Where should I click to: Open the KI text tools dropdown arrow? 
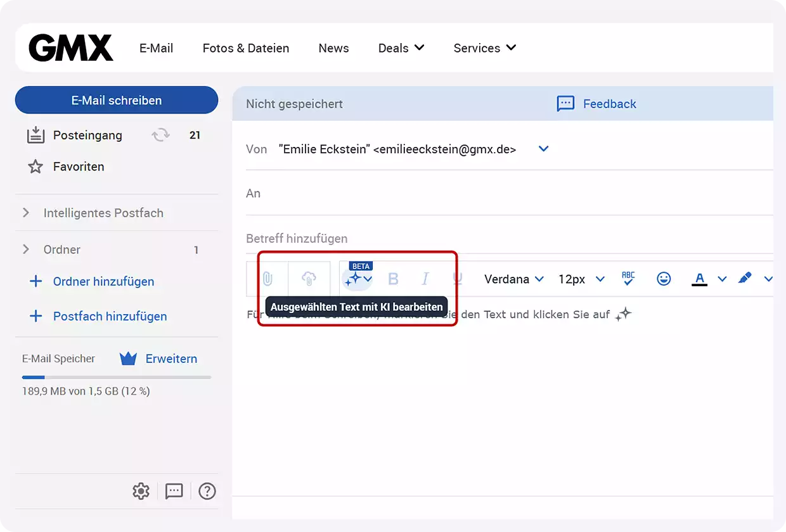[368, 279]
